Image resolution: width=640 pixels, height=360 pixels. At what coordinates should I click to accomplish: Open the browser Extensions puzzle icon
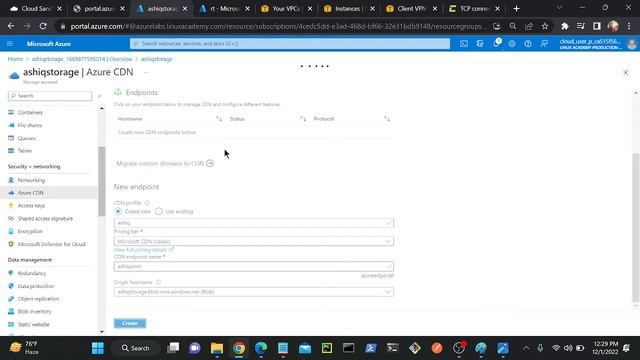coord(565,26)
